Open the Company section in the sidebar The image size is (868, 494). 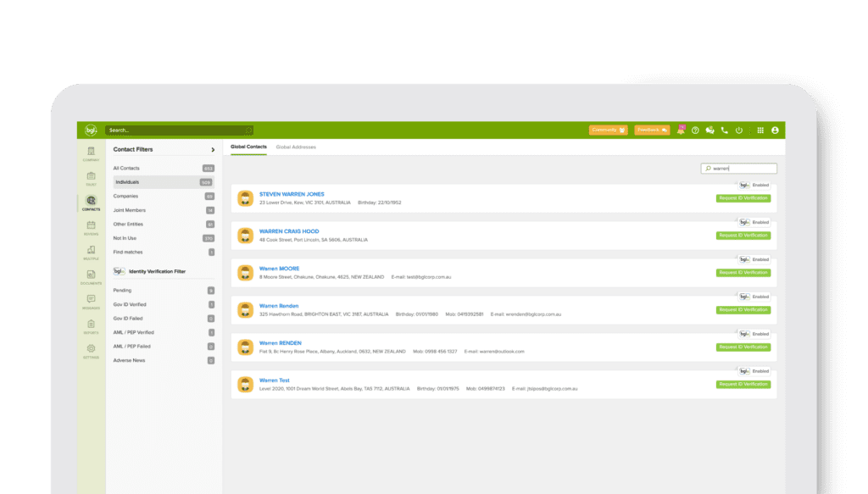(x=90, y=151)
